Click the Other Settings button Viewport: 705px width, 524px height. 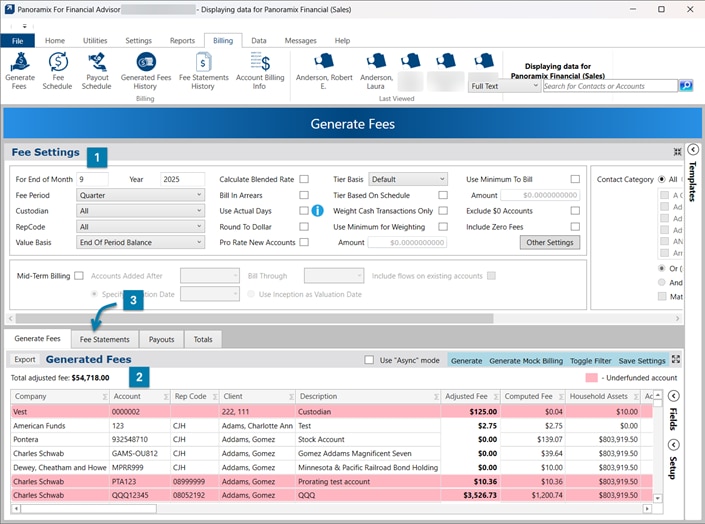pos(549,243)
